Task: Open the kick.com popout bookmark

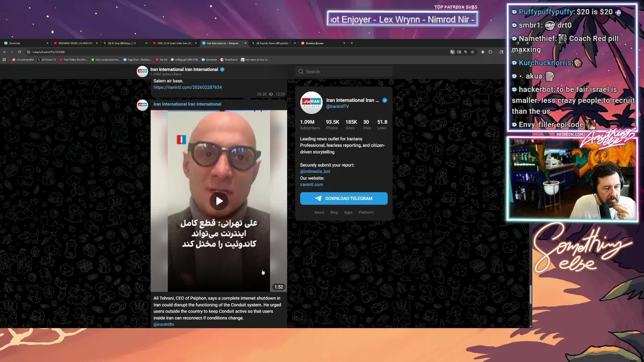Action: [106, 59]
